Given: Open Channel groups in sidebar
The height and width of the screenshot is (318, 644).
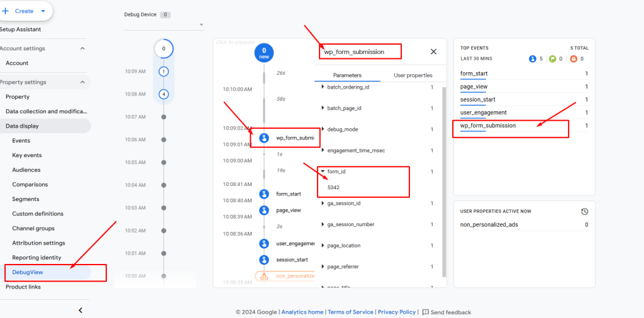Looking at the screenshot, I should point(33,229).
